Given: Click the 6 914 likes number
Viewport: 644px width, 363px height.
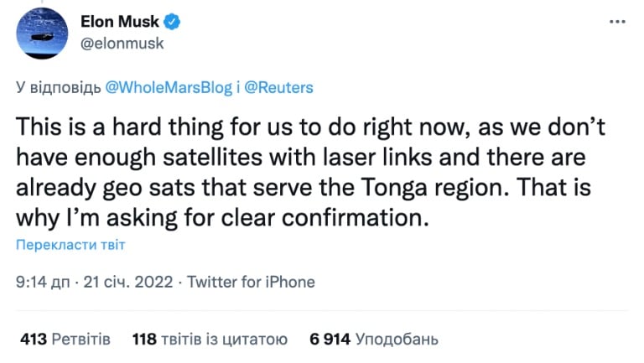Looking at the screenshot, I should 330,340.
